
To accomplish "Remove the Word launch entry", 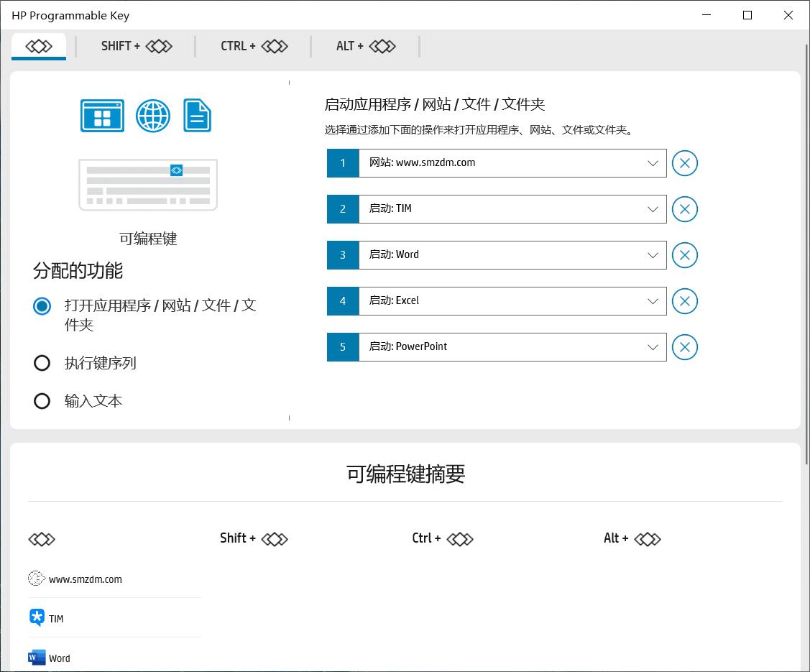I will (x=684, y=255).
